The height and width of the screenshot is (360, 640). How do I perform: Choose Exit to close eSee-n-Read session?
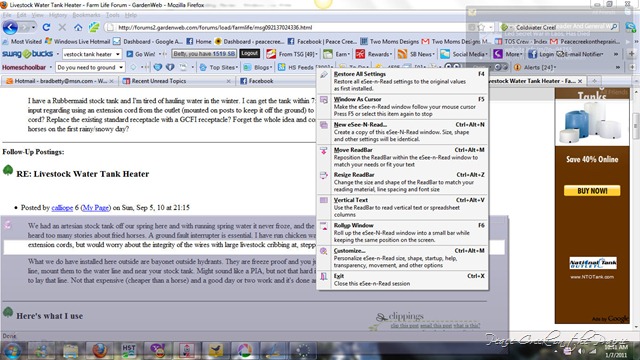(x=402, y=280)
